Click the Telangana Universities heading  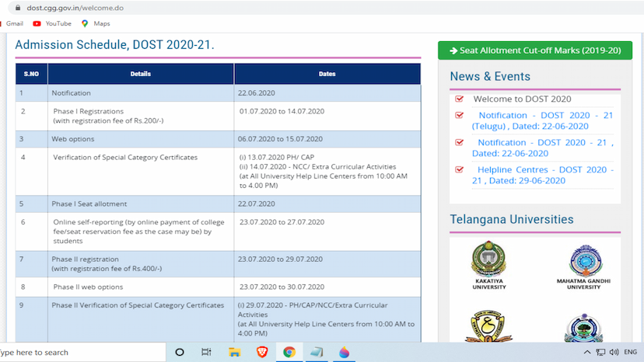pyautogui.click(x=511, y=220)
